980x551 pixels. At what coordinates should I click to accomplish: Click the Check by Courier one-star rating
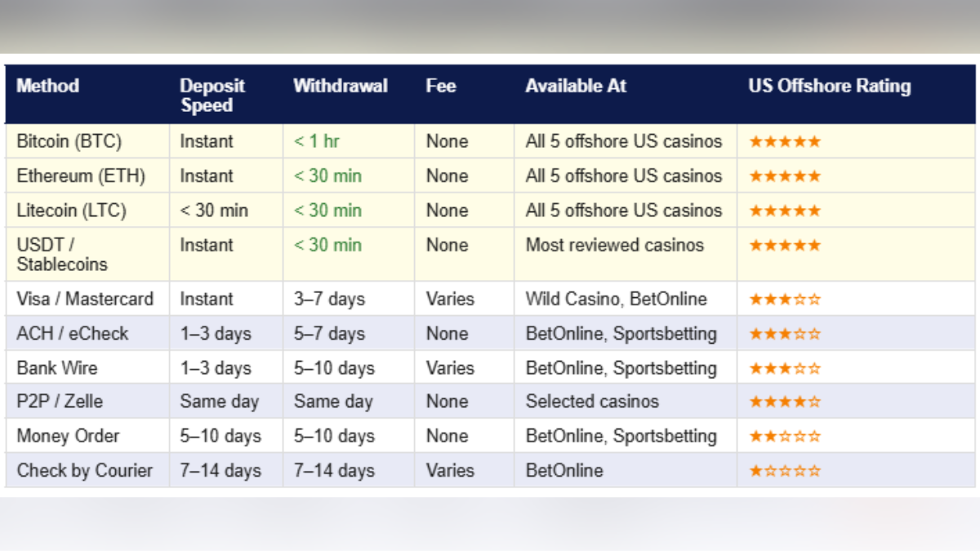pyautogui.click(x=784, y=471)
